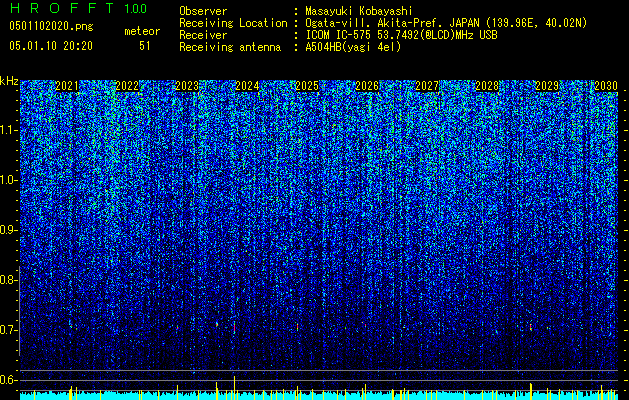This screenshot has width=629, height=400.
Task: Click the 2021 time marker
Action: pos(67,86)
